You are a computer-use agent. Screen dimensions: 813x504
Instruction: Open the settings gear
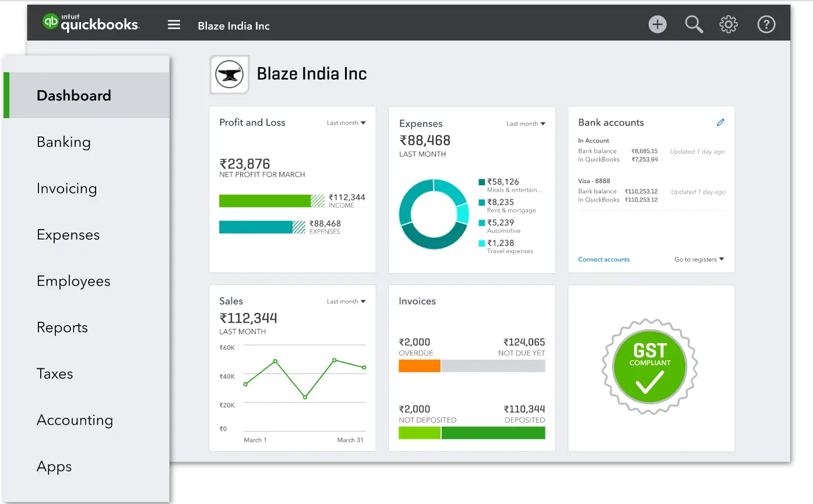click(x=728, y=24)
